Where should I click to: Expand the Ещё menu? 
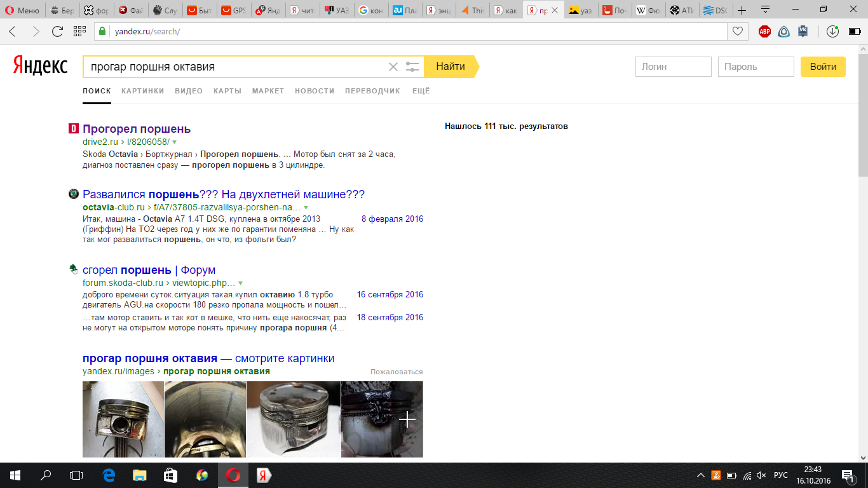coord(421,91)
